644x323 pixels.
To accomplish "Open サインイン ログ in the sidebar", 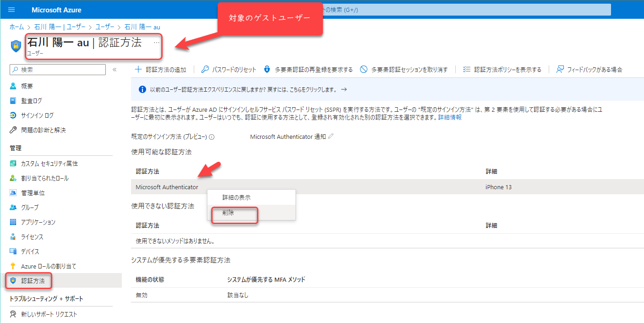I will tap(37, 115).
